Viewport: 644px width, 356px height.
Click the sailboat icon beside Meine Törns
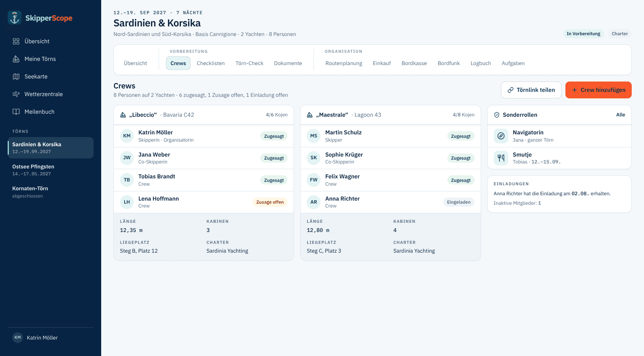tap(16, 59)
